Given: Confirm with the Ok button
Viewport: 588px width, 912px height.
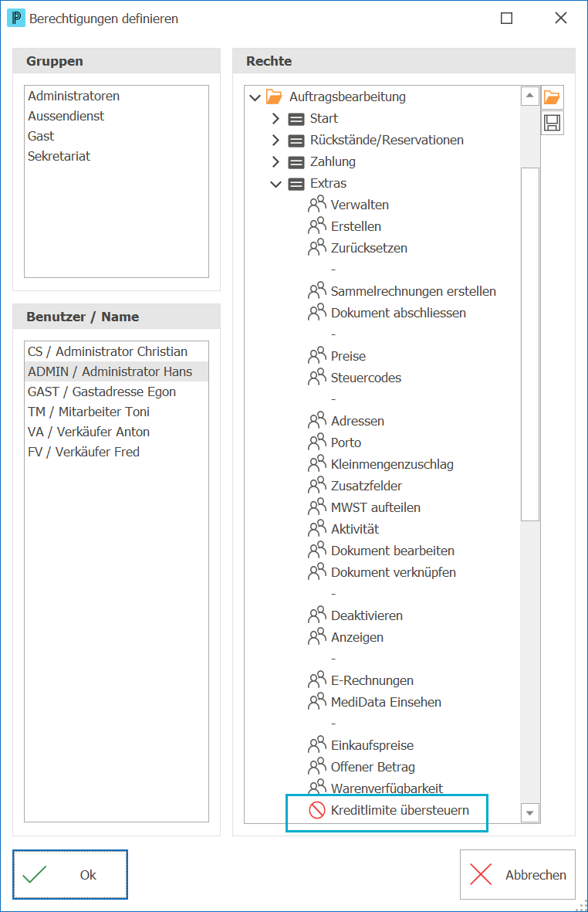Looking at the screenshot, I should [69, 875].
